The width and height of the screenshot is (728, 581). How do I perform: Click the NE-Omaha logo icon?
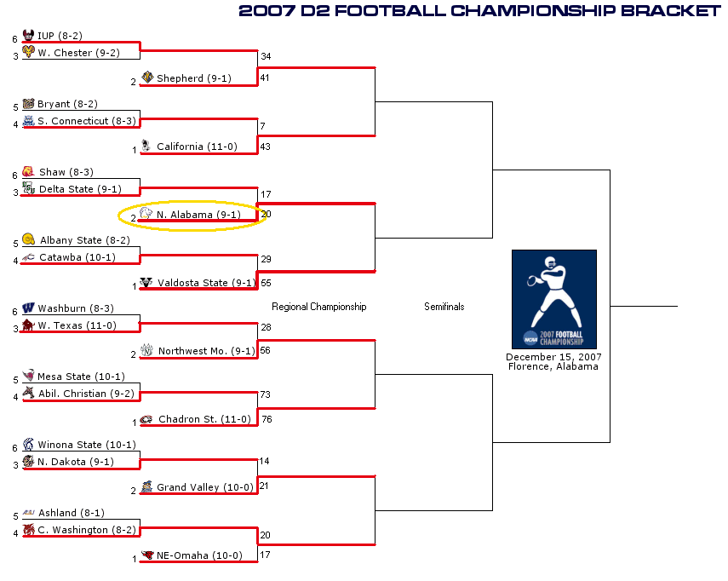coord(146,555)
